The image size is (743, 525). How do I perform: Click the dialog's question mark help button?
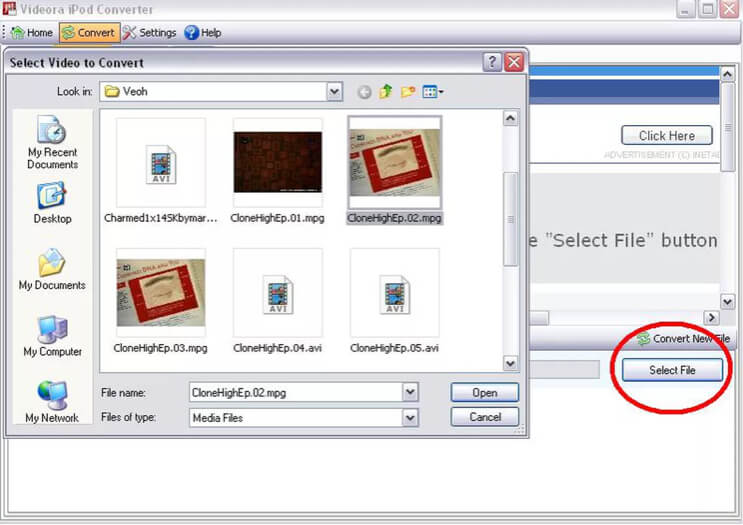click(x=492, y=62)
